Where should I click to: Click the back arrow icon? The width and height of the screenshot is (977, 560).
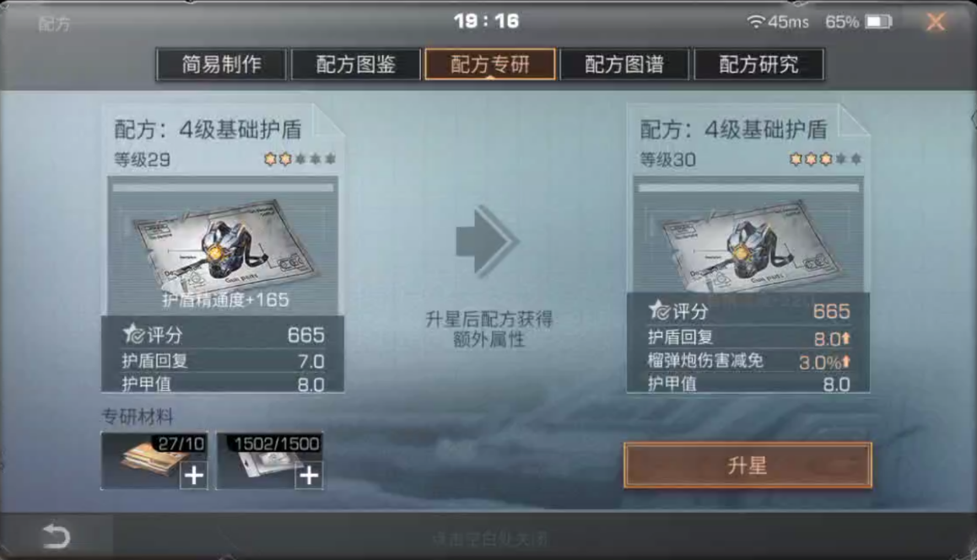[x=56, y=536]
